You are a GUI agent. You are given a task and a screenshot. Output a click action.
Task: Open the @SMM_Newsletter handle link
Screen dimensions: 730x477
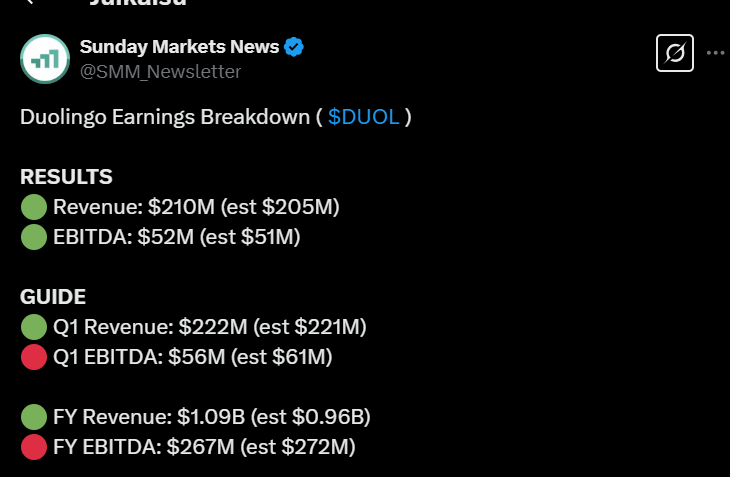coord(160,71)
